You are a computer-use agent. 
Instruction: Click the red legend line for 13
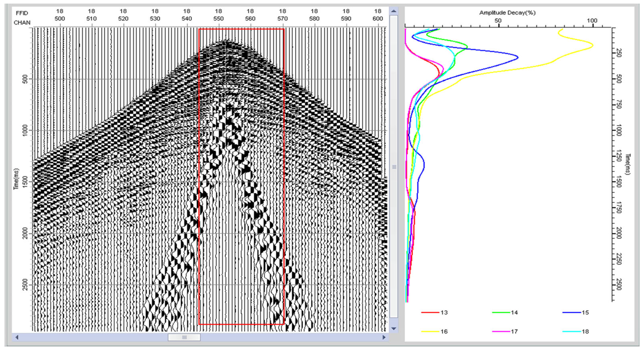430,312
